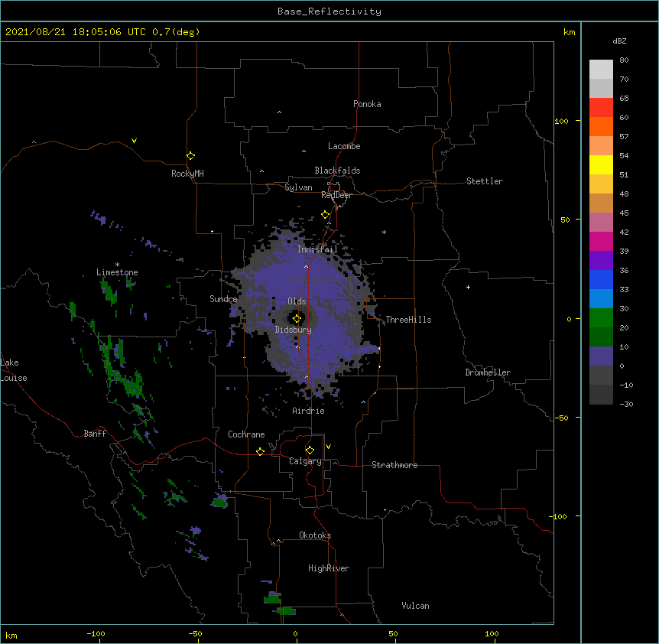
Task: Pick the bright green 20-30 dBZ legend swatch
Action: coord(601,318)
